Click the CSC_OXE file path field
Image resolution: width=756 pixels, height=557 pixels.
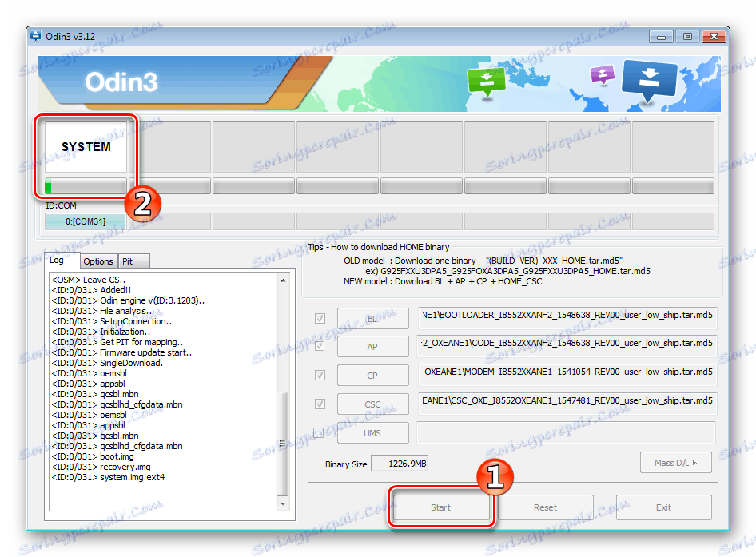point(567,404)
